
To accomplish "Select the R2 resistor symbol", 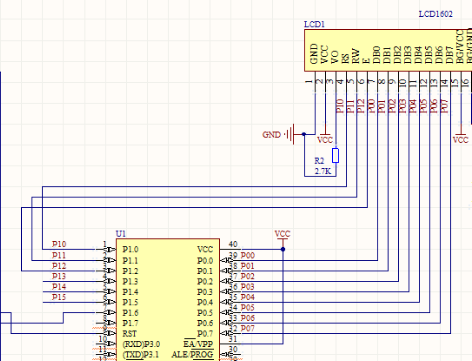I will pos(336,156).
